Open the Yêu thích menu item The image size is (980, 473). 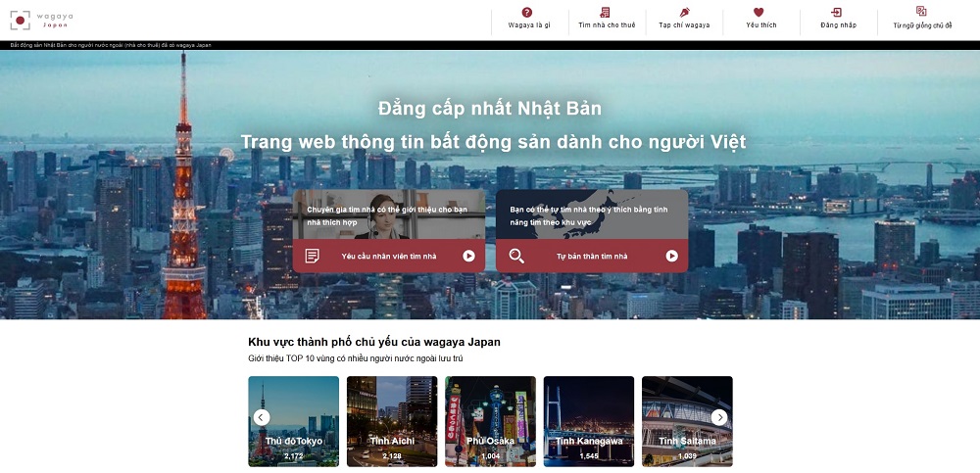(x=760, y=25)
